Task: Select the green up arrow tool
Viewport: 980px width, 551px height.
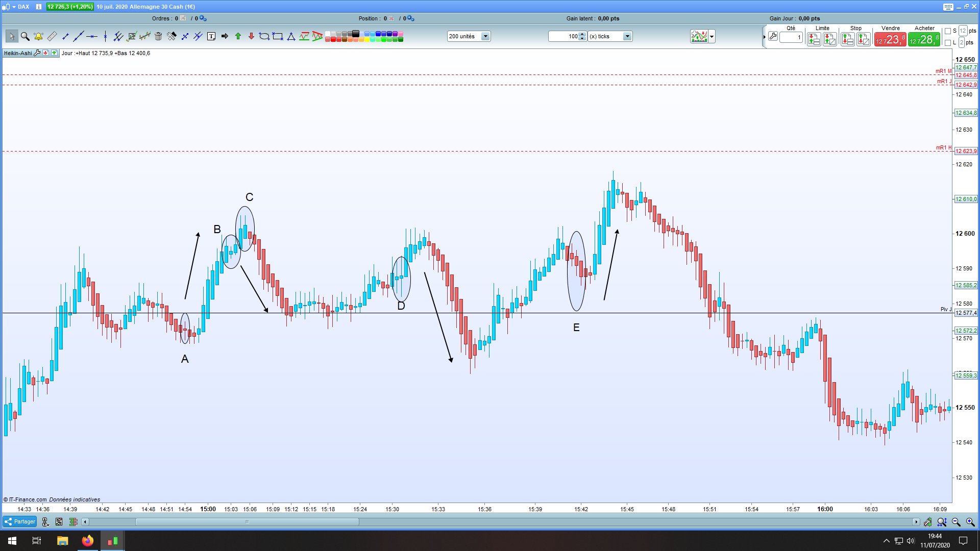Action: pos(238,36)
